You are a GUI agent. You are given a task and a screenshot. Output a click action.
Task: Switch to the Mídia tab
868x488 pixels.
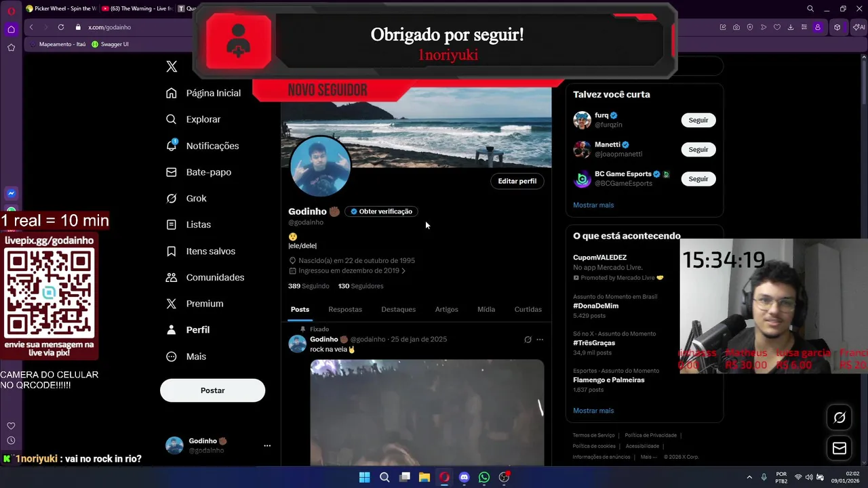click(486, 309)
